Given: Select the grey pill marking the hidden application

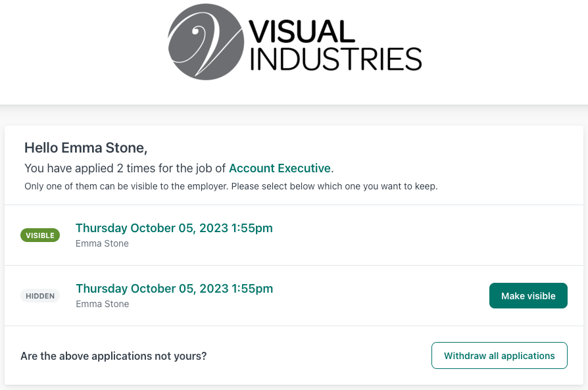Looking at the screenshot, I should pyautogui.click(x=40, y=295).
